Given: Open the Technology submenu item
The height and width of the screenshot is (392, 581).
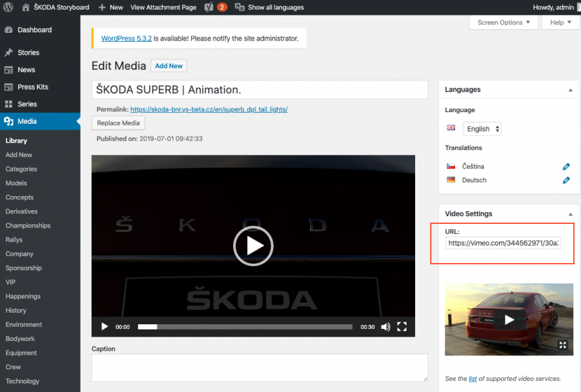Looking at the screenshot, I should point(22,381).
